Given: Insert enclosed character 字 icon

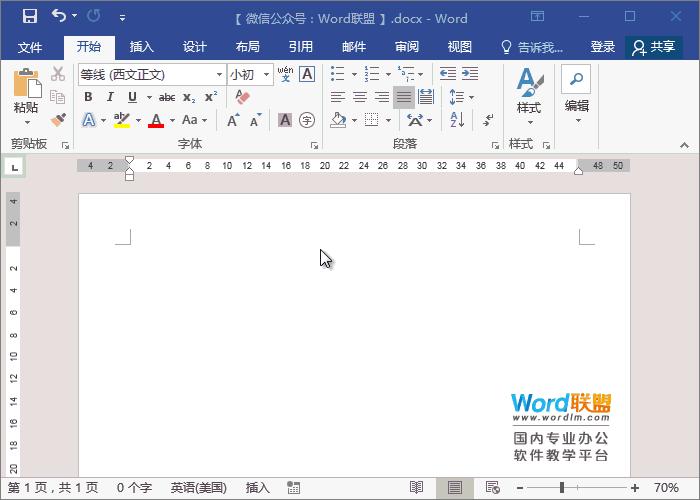Looking at the screenshot, I should point(307,120).
